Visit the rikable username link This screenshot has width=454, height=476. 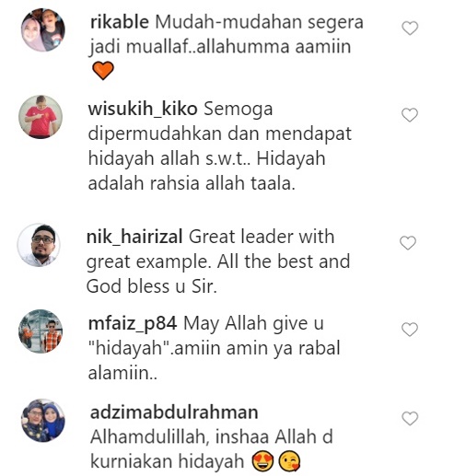pos(120,22)
